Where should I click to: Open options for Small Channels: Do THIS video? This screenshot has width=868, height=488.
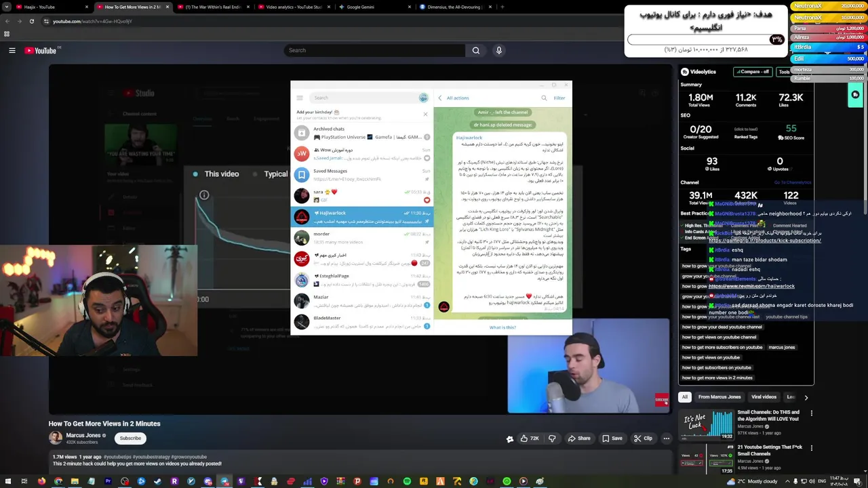pyautogui.click(x=811, y=413)
